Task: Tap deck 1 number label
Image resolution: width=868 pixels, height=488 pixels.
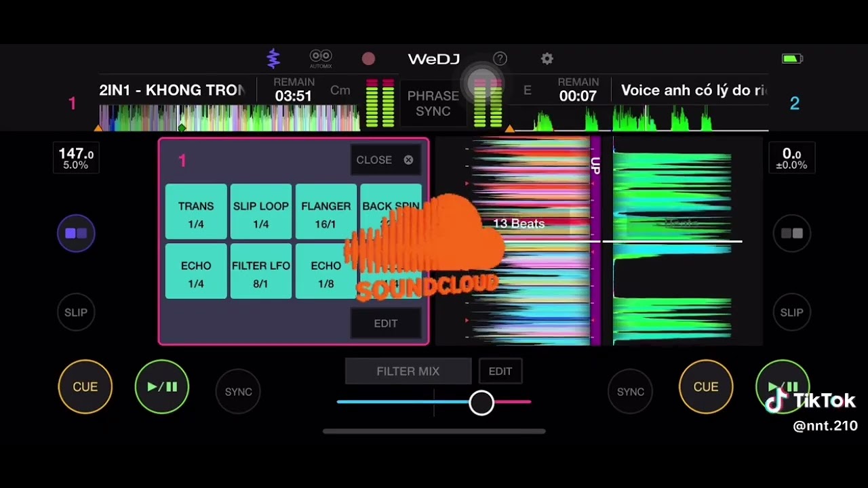Action: click(x=72, y=104)
